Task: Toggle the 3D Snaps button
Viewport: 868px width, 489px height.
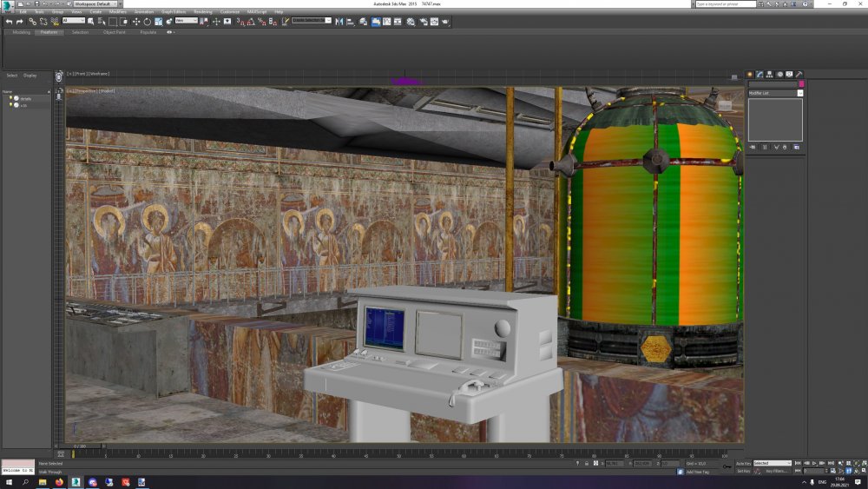Action: (x=239, y=21)
